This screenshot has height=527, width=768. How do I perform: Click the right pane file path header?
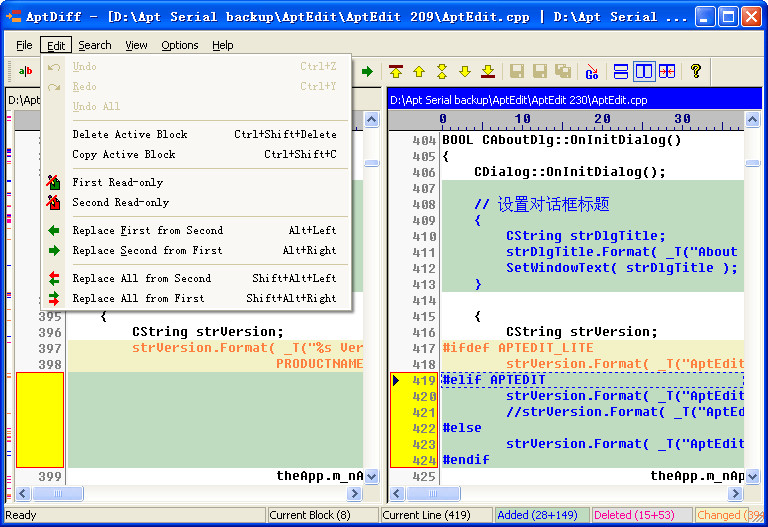(x=575, y=100)
